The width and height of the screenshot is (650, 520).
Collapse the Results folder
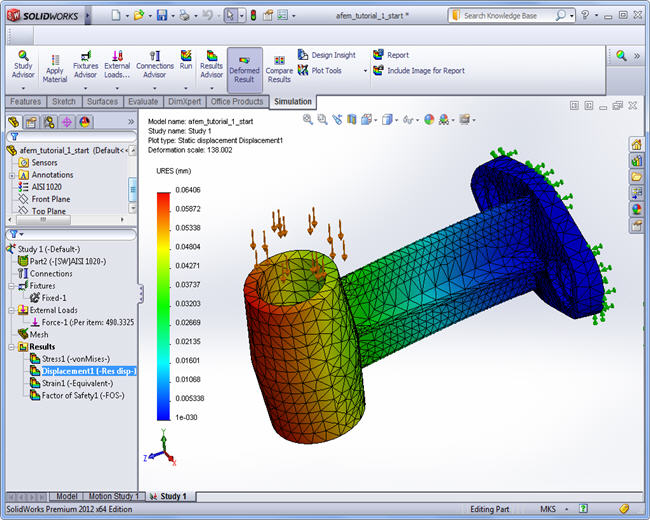pyautogui.click(x=12, y=347)
